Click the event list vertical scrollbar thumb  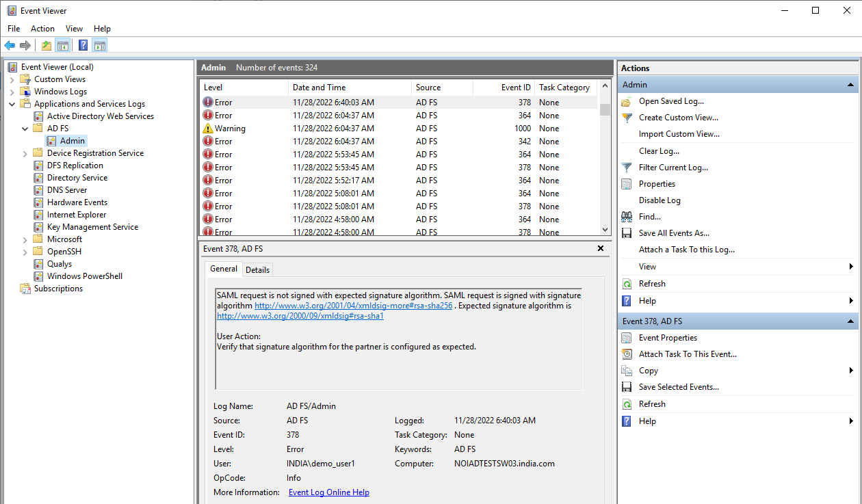click(604, 109)
